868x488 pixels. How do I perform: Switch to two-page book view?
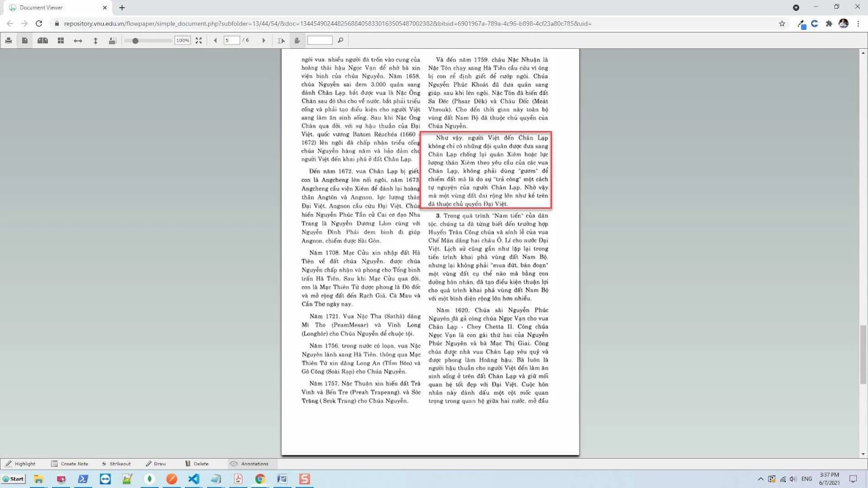[x=43, y=41]
